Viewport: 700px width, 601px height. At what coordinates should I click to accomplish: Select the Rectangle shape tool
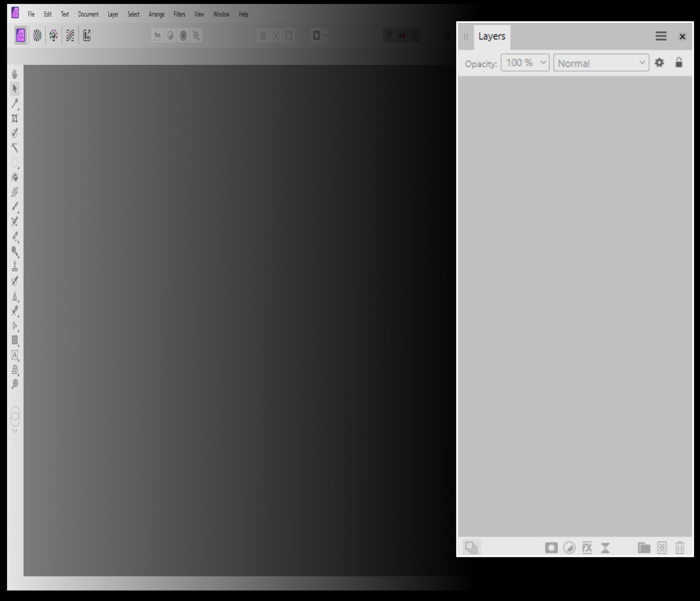[15, 340]
